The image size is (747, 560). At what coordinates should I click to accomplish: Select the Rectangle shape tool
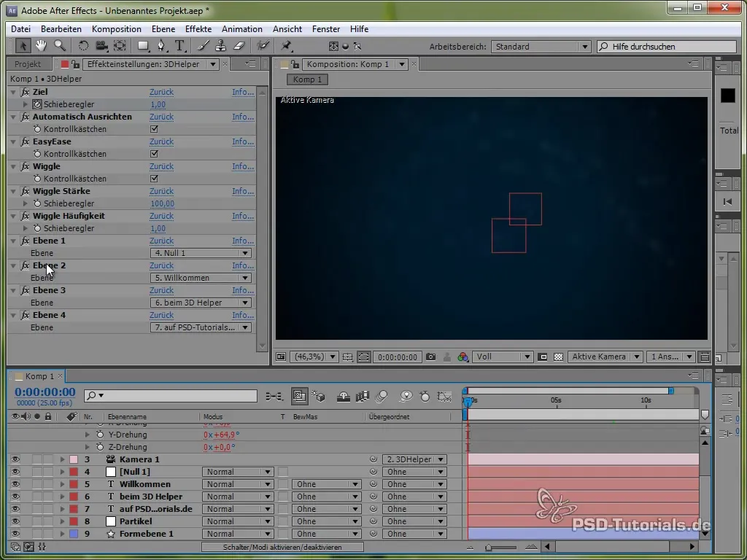[x=143, y=46]
